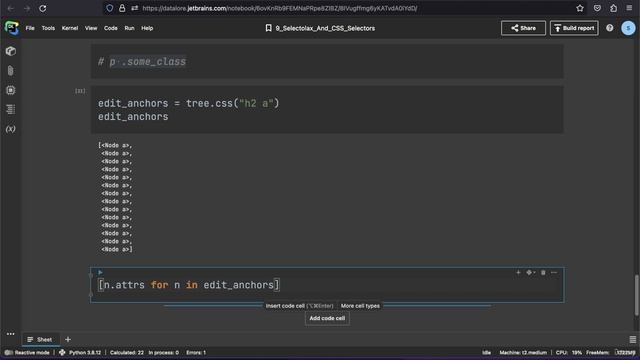Open the Datalore logo home icon
Screen dimensions: 640x360
11,28
